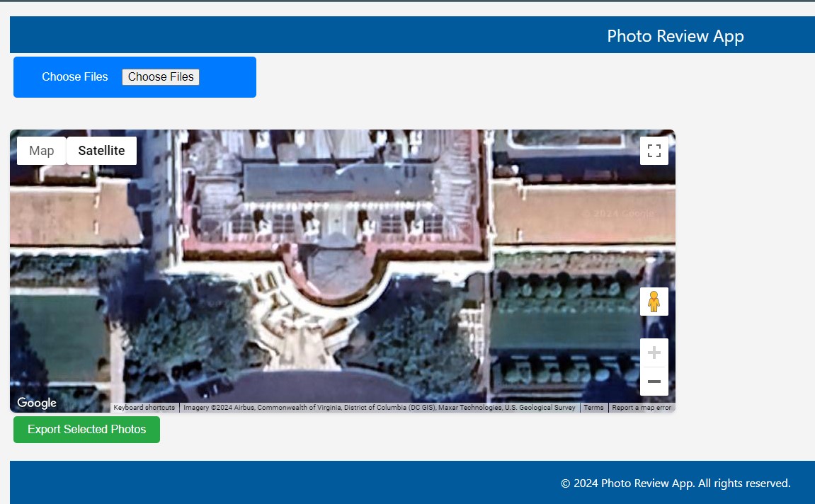This screenshot has width=815, height=504.
Task: Activate Street View with the Pegman icon
Action: click(654, 301)
